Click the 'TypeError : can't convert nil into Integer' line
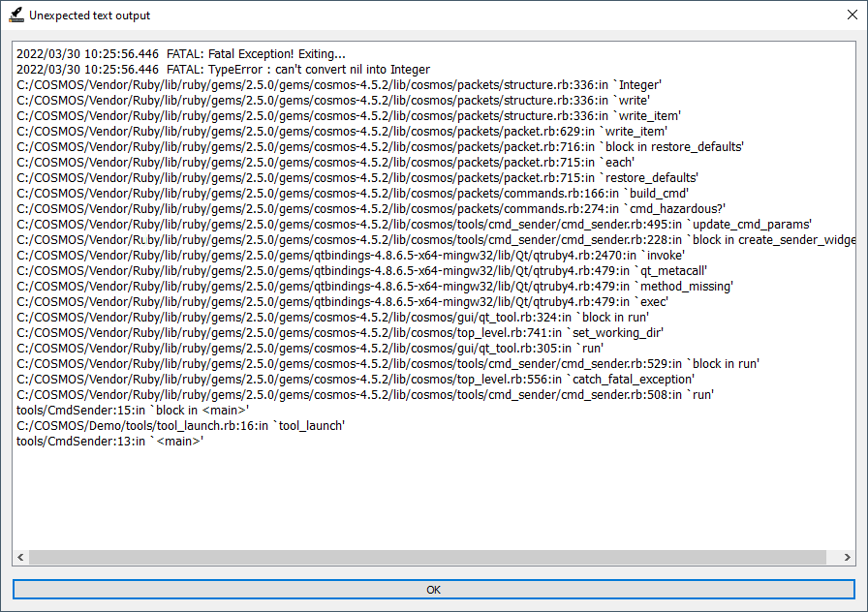 coord(223,69)
